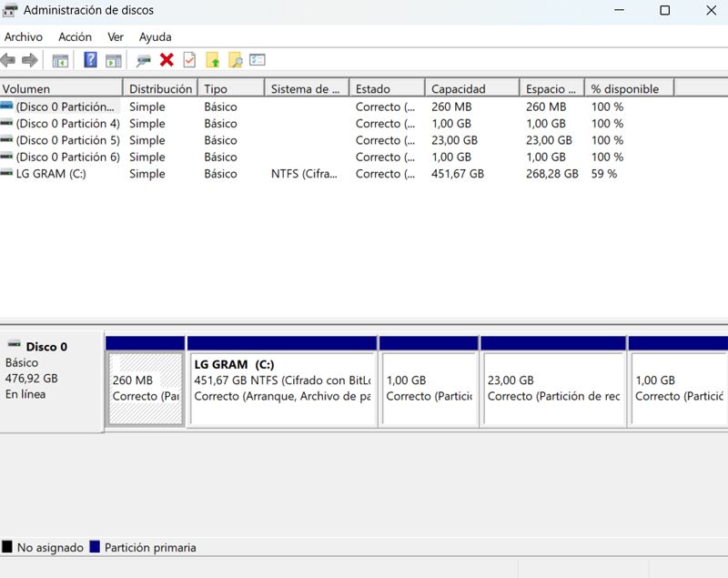Open the Acción menu

(75, 36)
